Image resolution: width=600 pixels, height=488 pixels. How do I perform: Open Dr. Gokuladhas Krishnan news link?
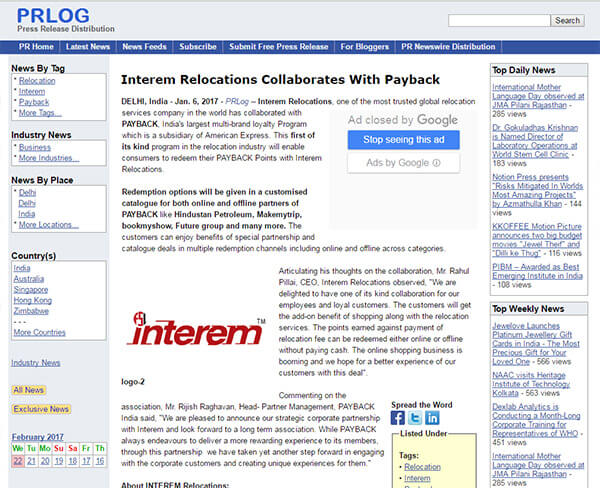coord(535,141)
